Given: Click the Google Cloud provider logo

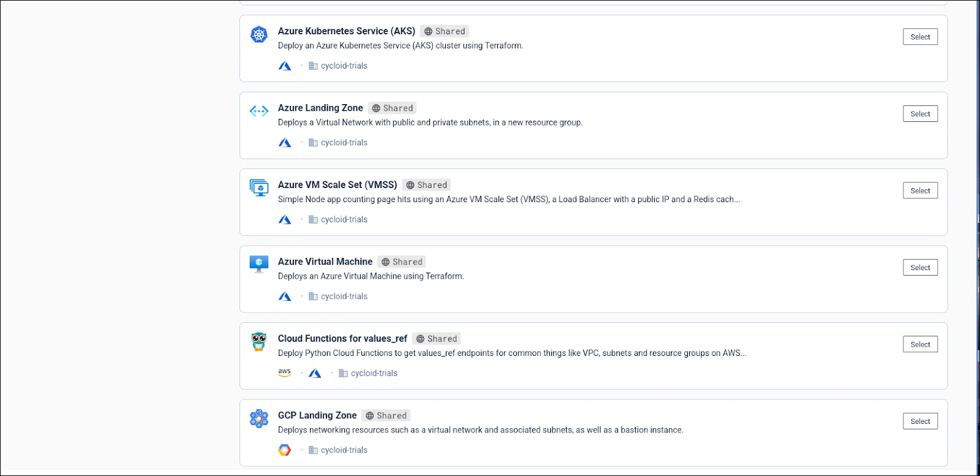Looking at the screenshot, I should pyautogui.click(x=284, y=450).
